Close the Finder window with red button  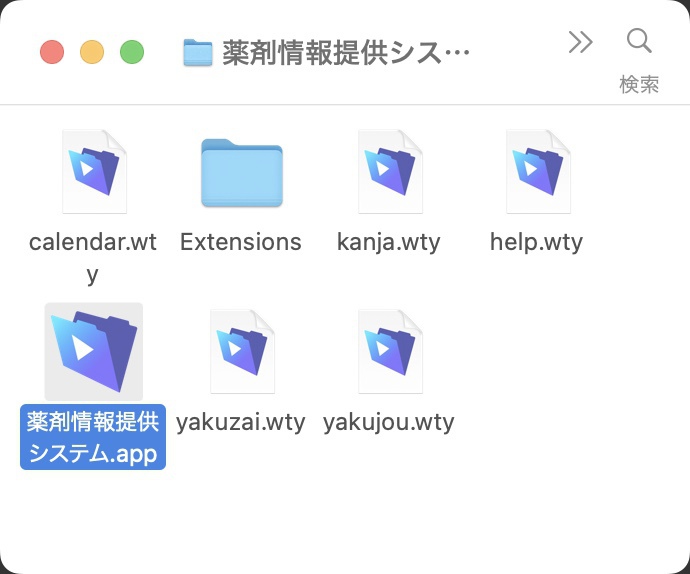click(x=52, y=52)
